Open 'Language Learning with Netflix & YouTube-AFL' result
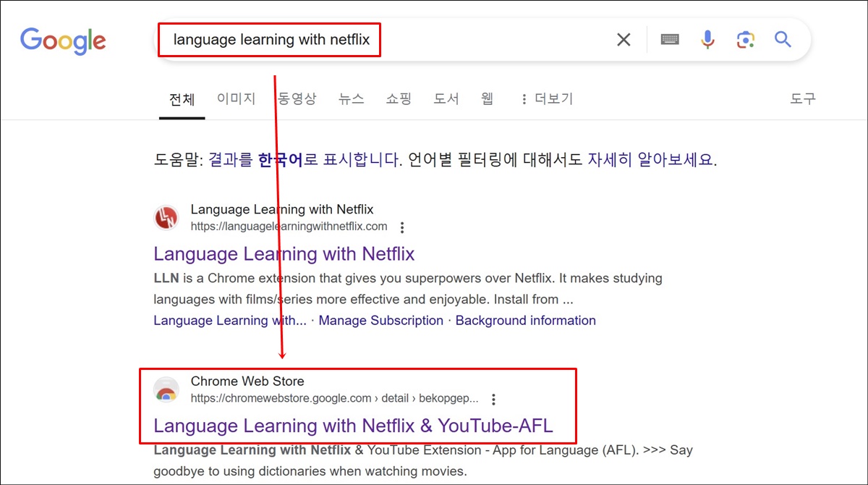 (353, 426)
